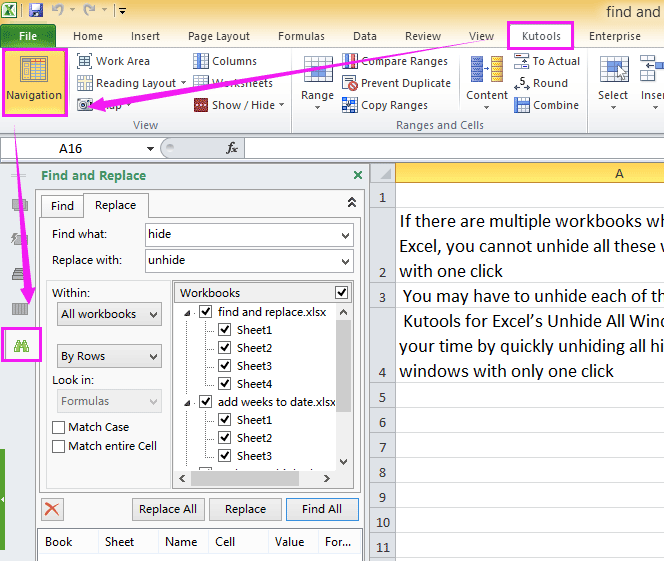Click the Name Manager sidebar icon
664x561 pixels.
point(20,274)
